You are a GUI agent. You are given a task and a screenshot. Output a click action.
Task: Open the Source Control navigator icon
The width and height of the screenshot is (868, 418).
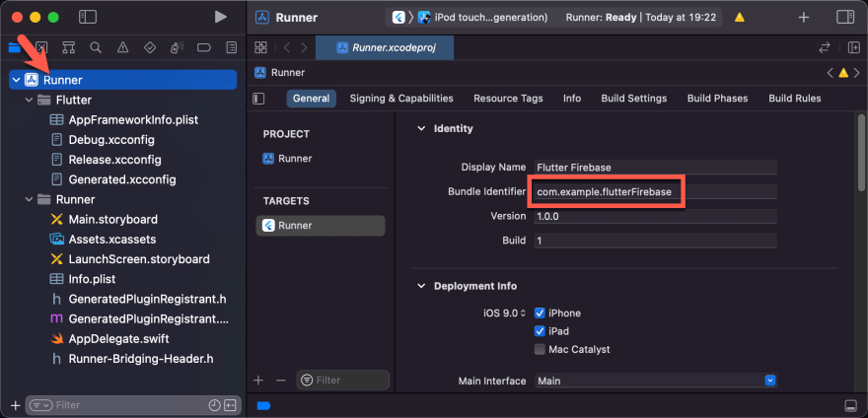coord(41,47)
